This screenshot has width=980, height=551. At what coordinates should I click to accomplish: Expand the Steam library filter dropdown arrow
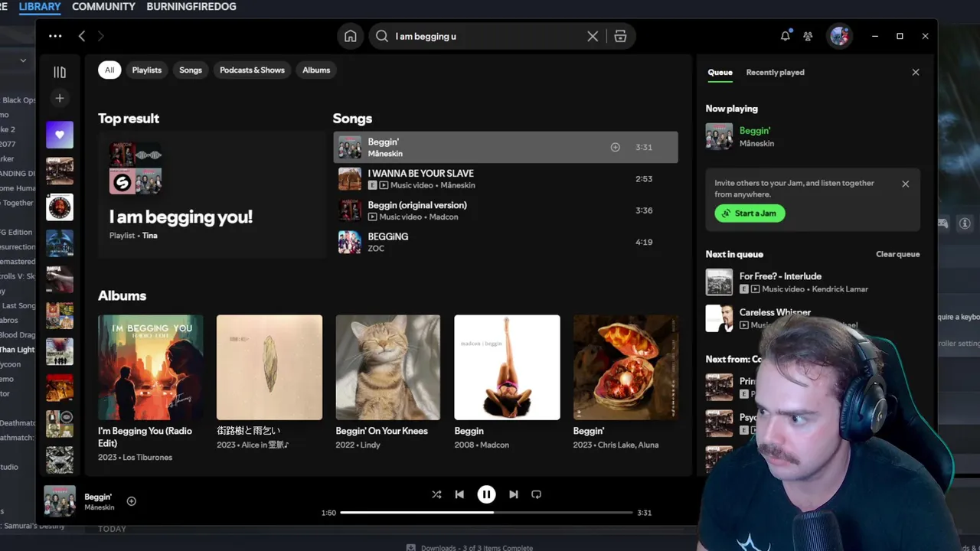tap(23, 60)
